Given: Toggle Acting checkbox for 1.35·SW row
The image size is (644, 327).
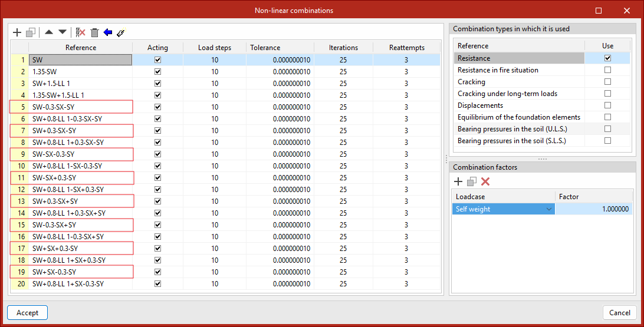Looking at the screenshot, I should (157, 72).
